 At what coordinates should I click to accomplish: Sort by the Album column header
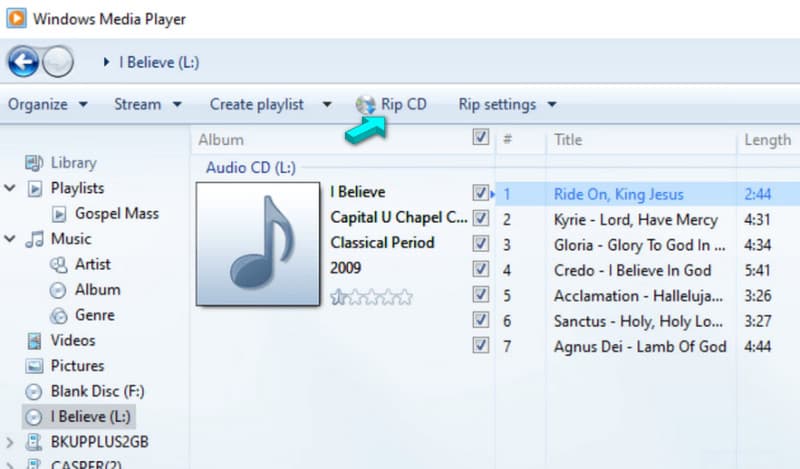pos(221,140)
